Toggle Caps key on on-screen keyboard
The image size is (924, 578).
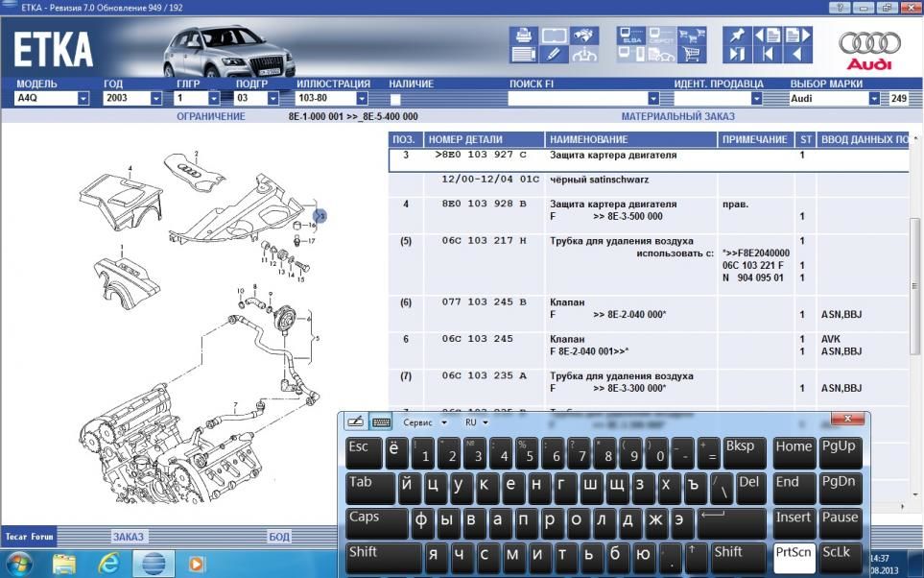pyautogui.click(x=376, y=522)
